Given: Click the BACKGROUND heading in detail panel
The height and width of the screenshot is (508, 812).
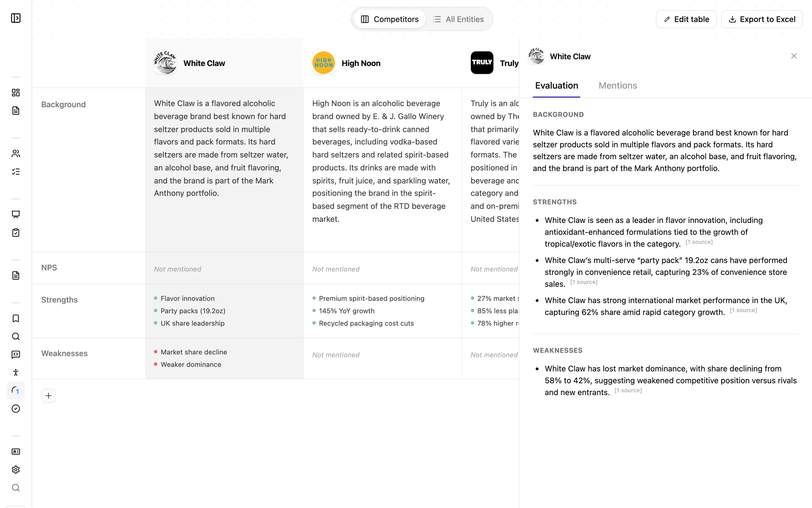Looking at the screenshot, I should coord(558,115).
